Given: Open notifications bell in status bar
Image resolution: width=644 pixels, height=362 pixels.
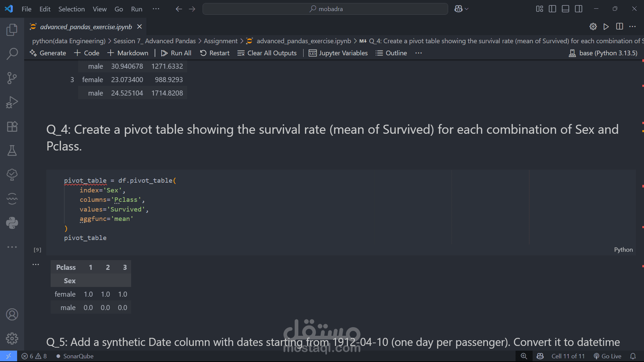Looking at the screenshot, I should tap(633, 356).
